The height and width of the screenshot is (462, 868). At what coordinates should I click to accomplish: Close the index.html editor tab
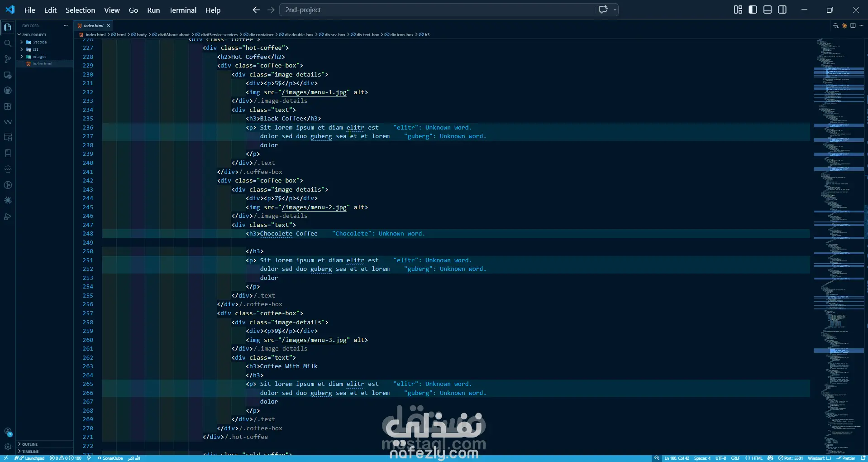[108, 26]
